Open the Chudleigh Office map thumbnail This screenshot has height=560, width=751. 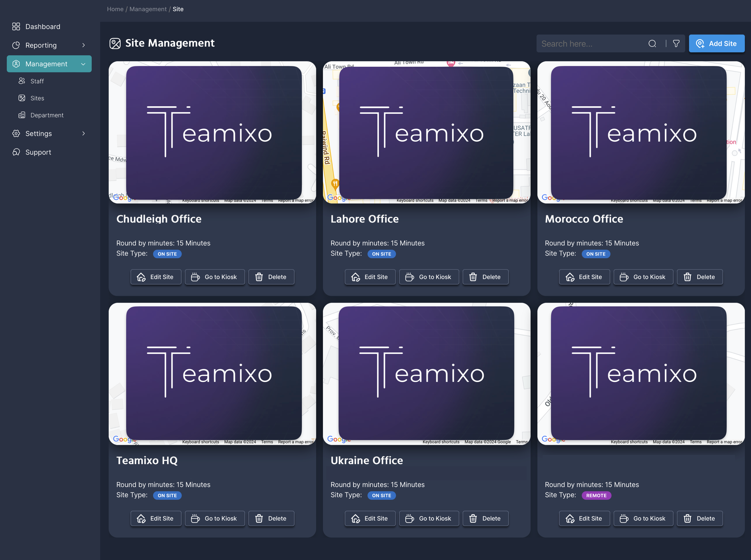(212, 132)
